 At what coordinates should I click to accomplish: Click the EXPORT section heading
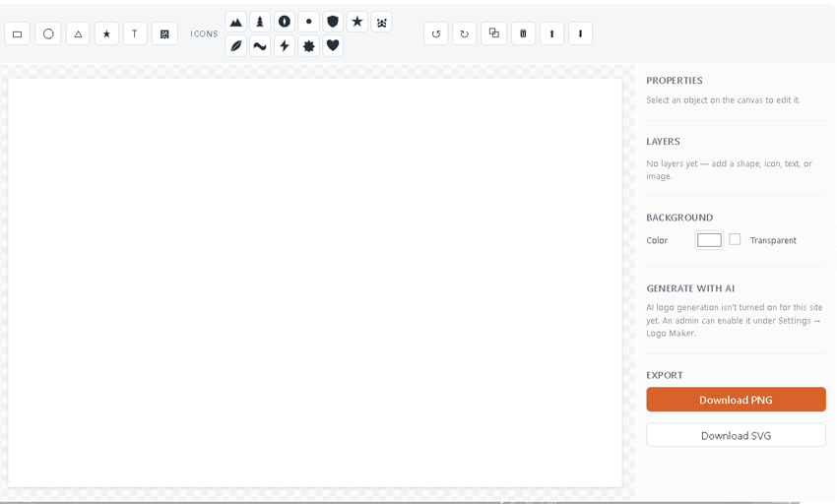tap(665, 375)
